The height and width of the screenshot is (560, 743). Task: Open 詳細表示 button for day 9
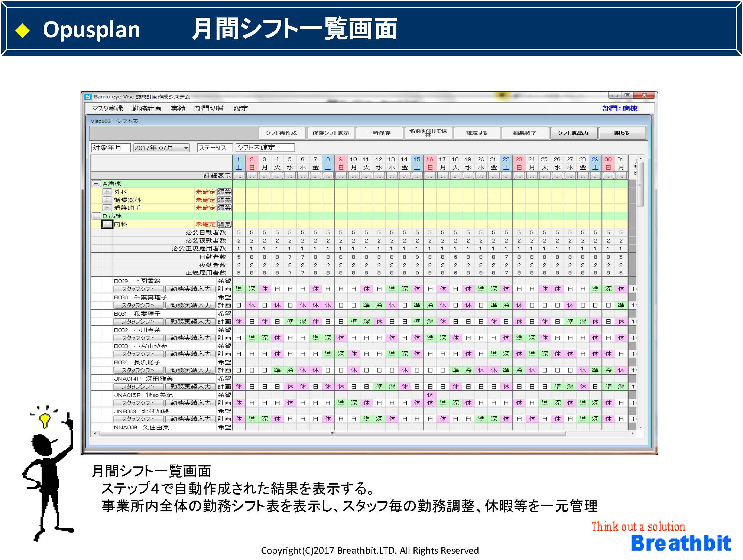click(x=341, y=176)
